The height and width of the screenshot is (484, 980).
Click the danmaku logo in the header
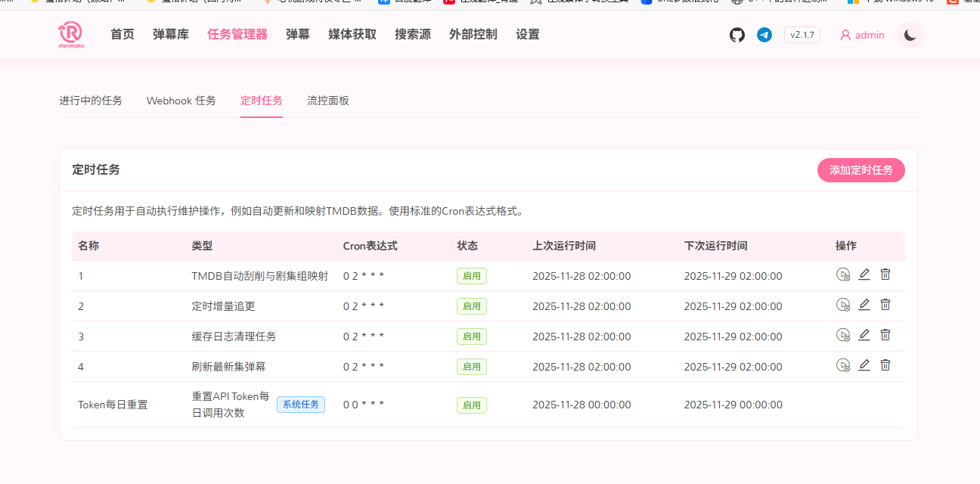click(70, 34)
